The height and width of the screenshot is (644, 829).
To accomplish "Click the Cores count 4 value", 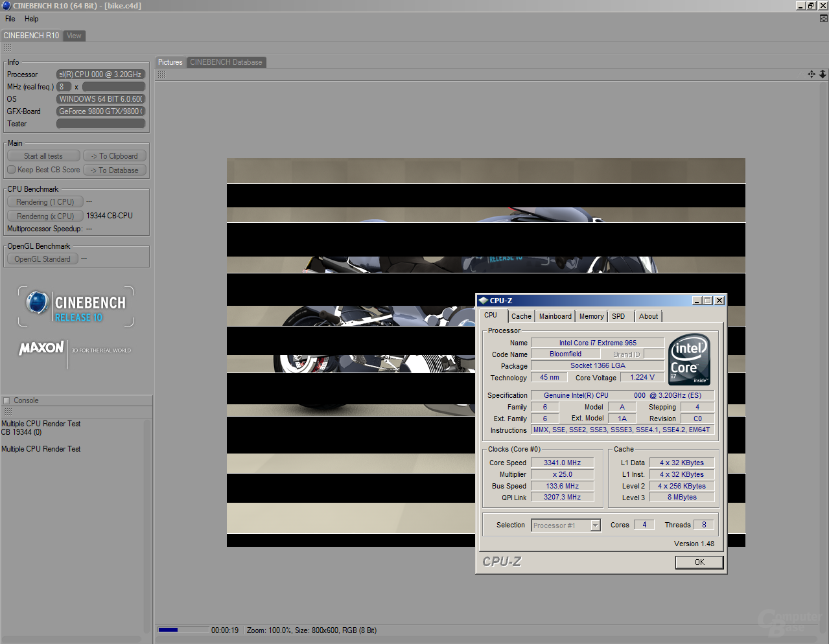I will click(644, 525).
